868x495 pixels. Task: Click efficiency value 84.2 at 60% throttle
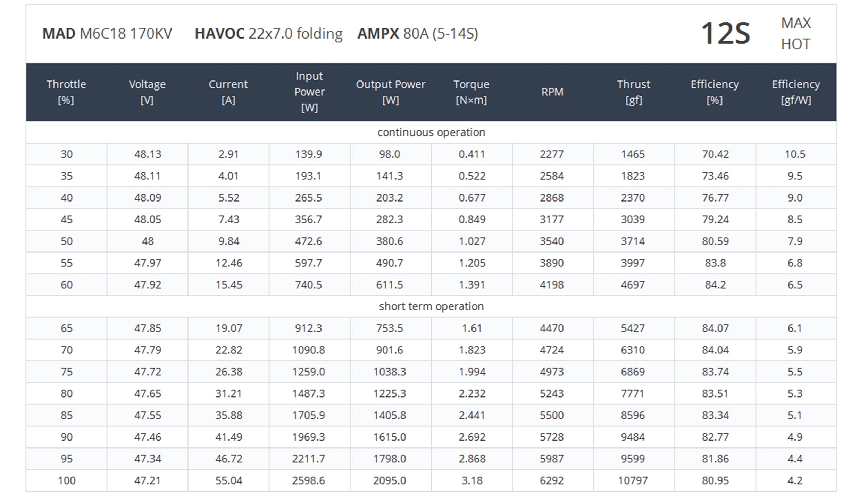point(715,285)
